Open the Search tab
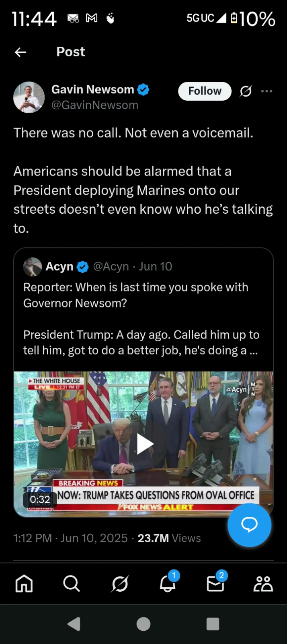Viewport: 287px width, 644px height. [x=72, y=584]
